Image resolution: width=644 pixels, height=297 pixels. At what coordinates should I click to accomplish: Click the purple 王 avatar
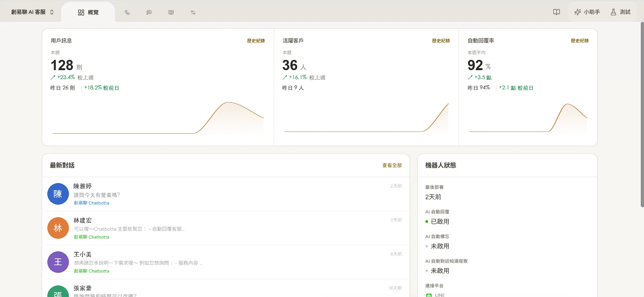58,262
